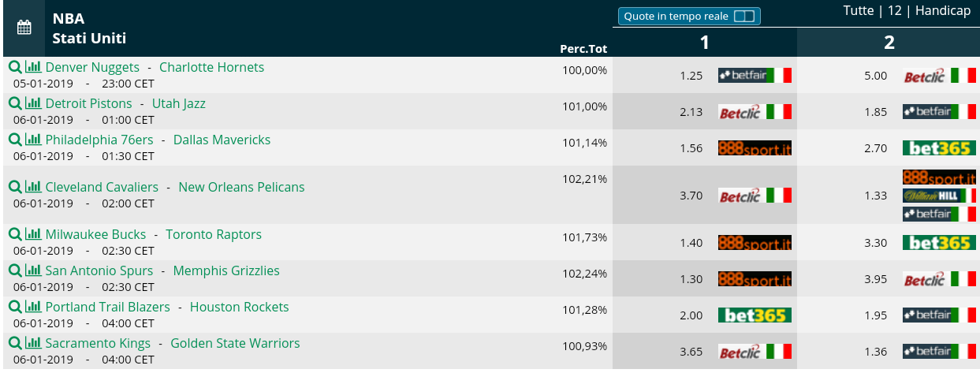This screenshot has height=373, width=980.
Task: Open statistics chart icon for Cleveland Cavaliers
Action: coord(33,187)
